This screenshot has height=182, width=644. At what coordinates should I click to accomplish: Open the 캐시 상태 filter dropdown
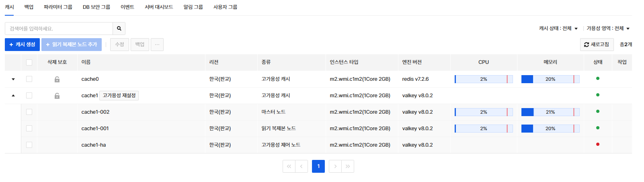click(x=558, y=29)
